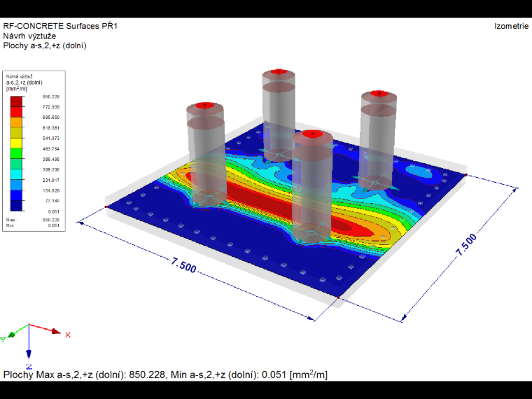
Task: Click the front edge 7.500 dimension label
Action: click(183, 265)
